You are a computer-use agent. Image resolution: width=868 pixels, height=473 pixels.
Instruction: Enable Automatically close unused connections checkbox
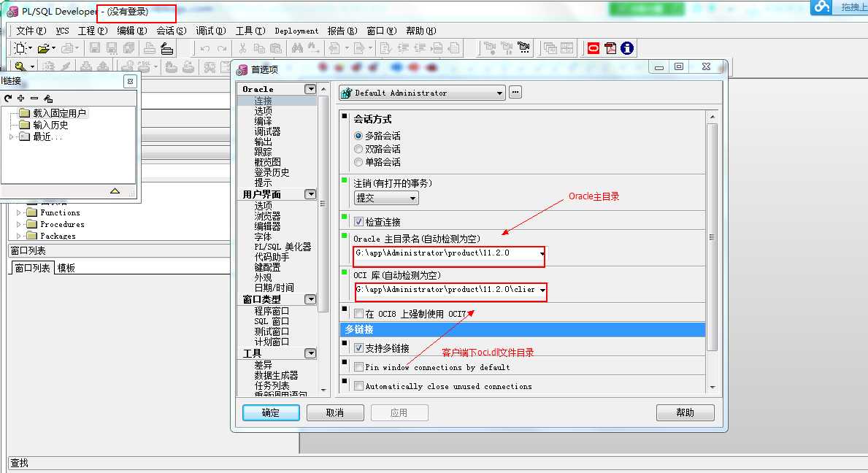coord(358,386)
